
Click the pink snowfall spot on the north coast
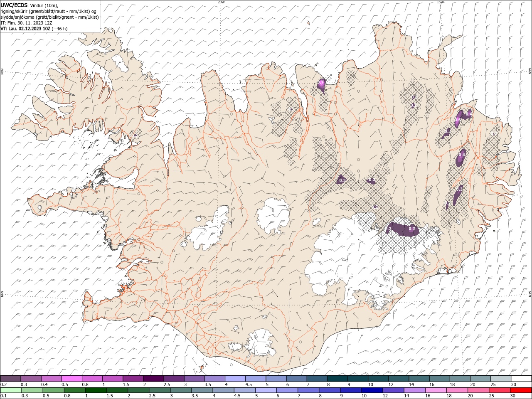[321, 85]
